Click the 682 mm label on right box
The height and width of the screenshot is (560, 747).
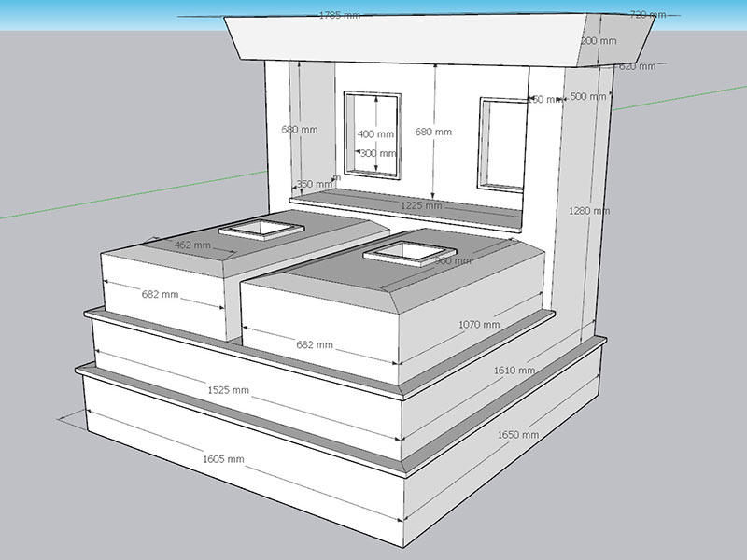click(315, 344)
